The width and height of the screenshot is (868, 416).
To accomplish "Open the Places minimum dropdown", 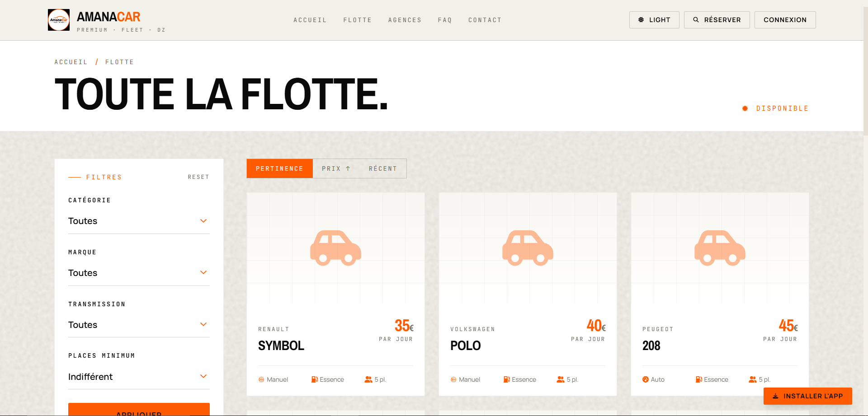I will point(139,377).
